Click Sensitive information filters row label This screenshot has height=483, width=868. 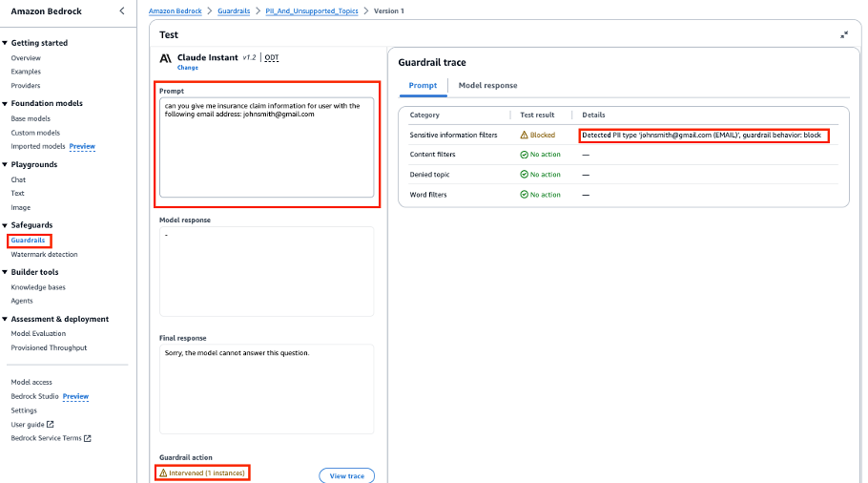point(453,136)
